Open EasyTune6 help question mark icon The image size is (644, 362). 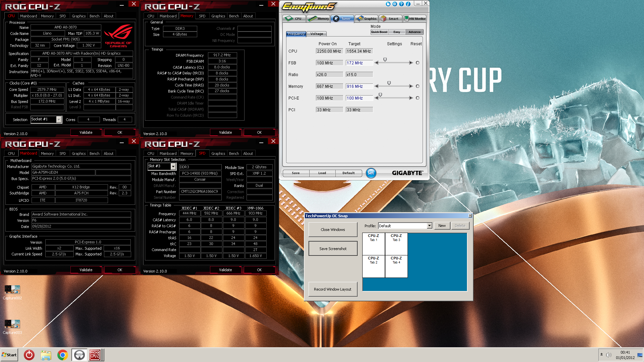401,4
